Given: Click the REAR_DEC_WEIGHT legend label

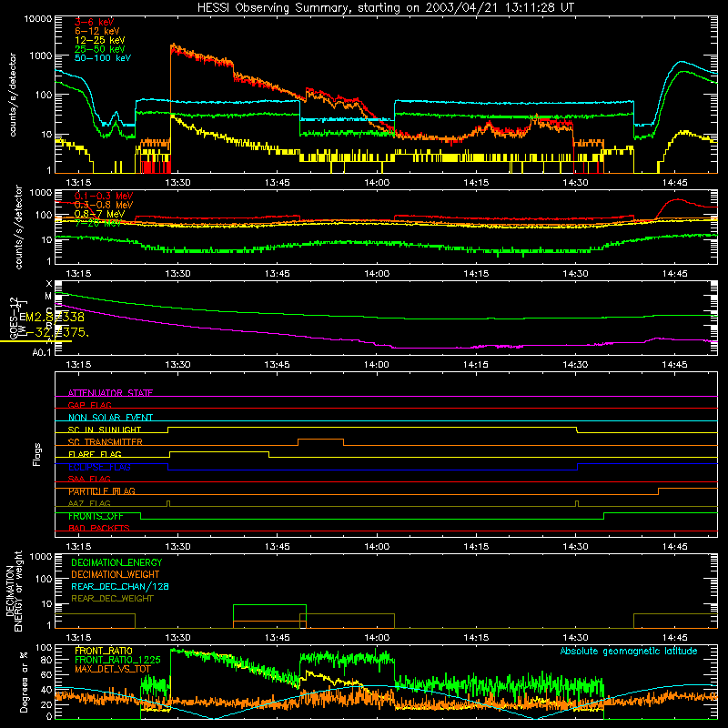Looking at the screenshot, I should [x=112, y=599].
